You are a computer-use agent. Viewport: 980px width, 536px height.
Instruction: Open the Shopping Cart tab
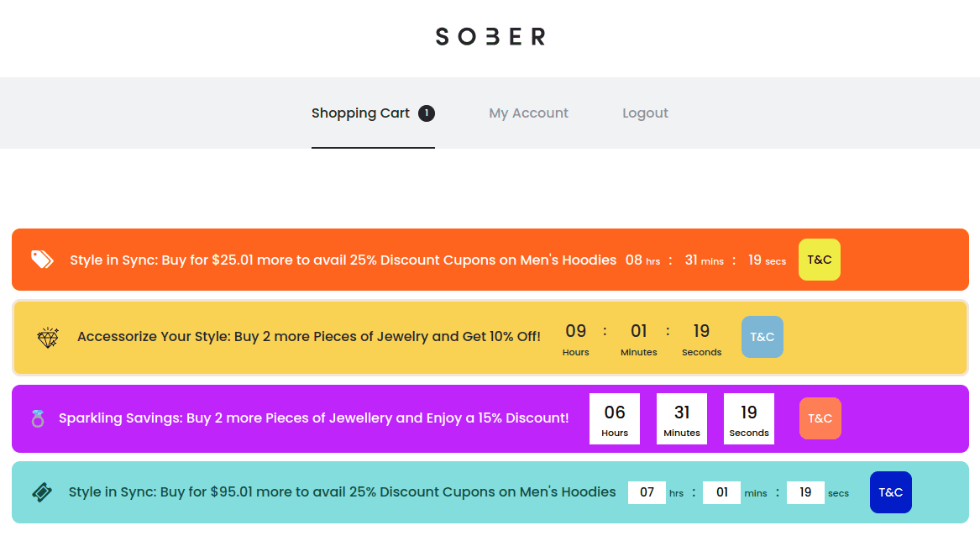tap(360, 113)
